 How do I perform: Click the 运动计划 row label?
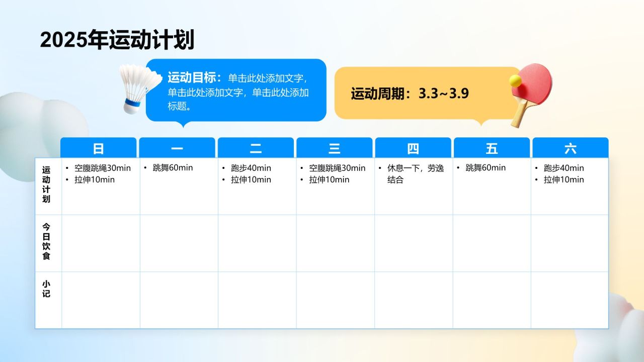[x=46, y=185]
